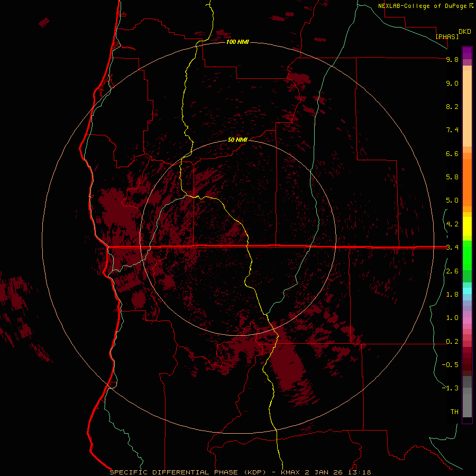Image resolution: width=476 pixels, height=476 pixels.
Task: Click the SPECIFIC DIFFERENTIAL PHASE (KDP) caption
Action: [x=188, y=472]
